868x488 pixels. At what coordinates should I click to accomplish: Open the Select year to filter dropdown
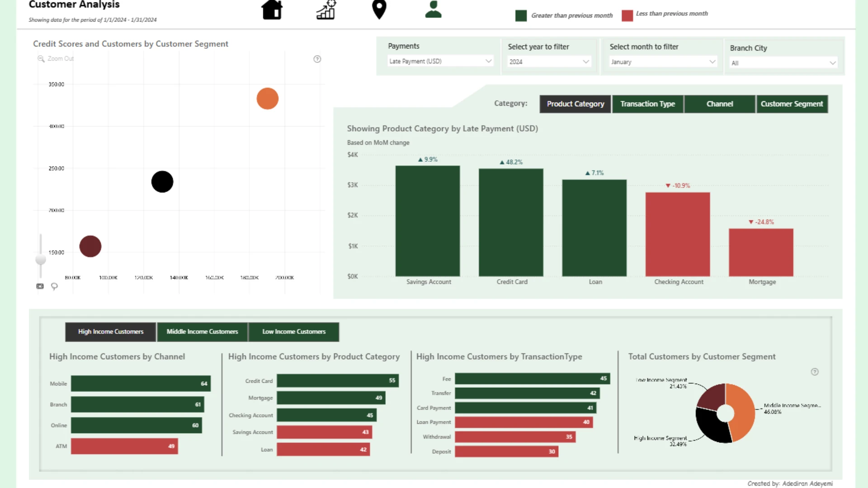(549, 61)
